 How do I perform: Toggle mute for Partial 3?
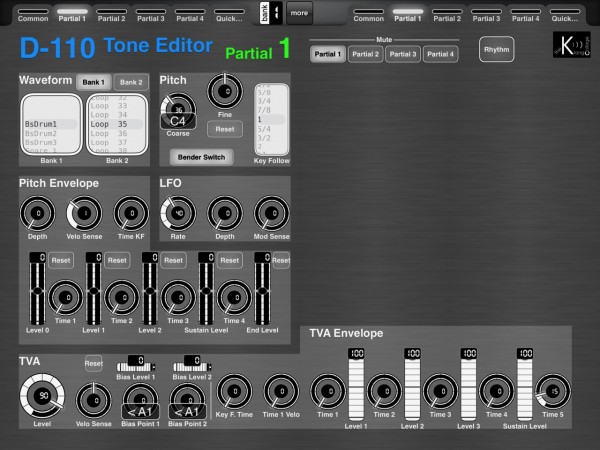click(403, 54)
